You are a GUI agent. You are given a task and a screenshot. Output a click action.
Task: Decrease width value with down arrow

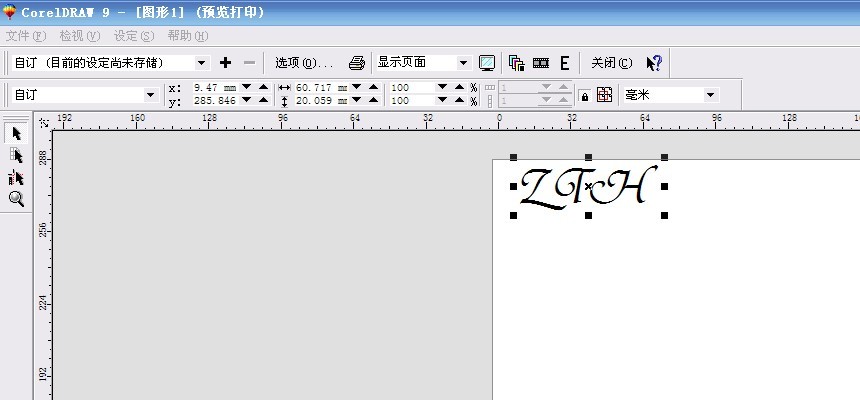point(357,87)
